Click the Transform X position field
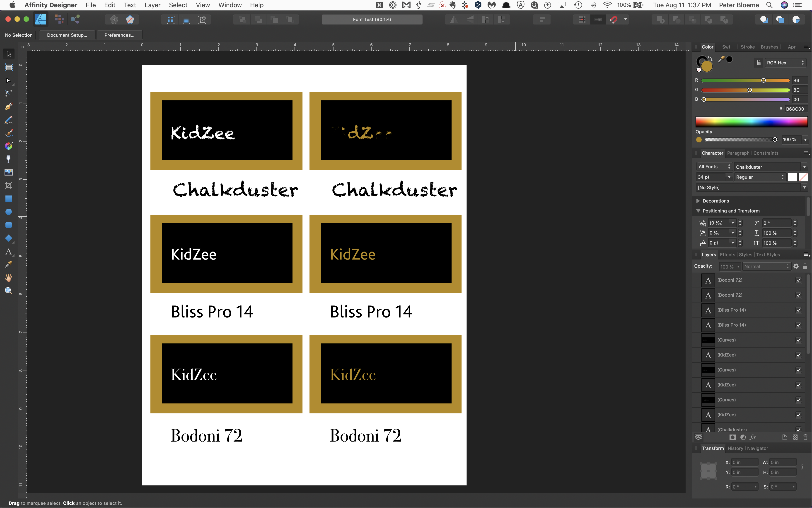This screenshot has width=812, height=508. pos(745,463)
